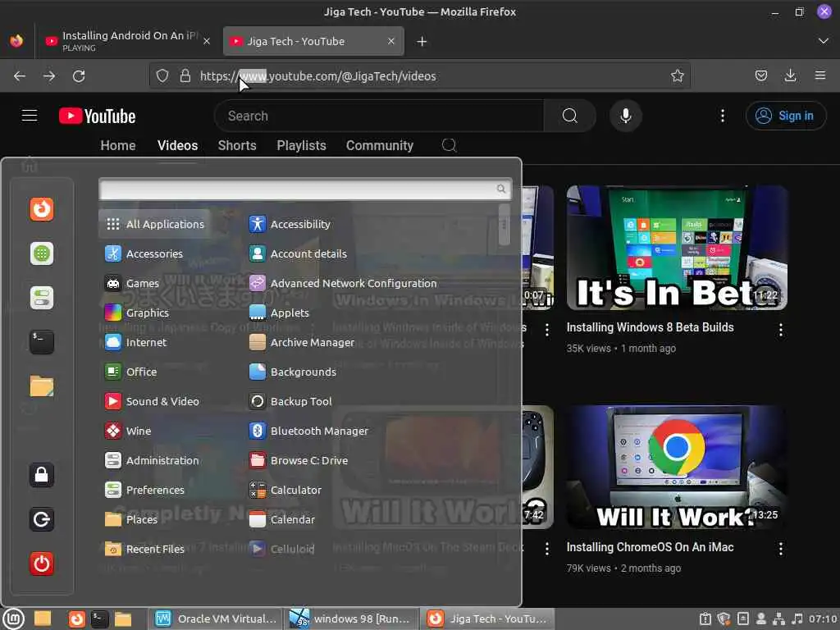
Task: Open Firefox from the menu favorites sidebar
Action: coord(42,209)
